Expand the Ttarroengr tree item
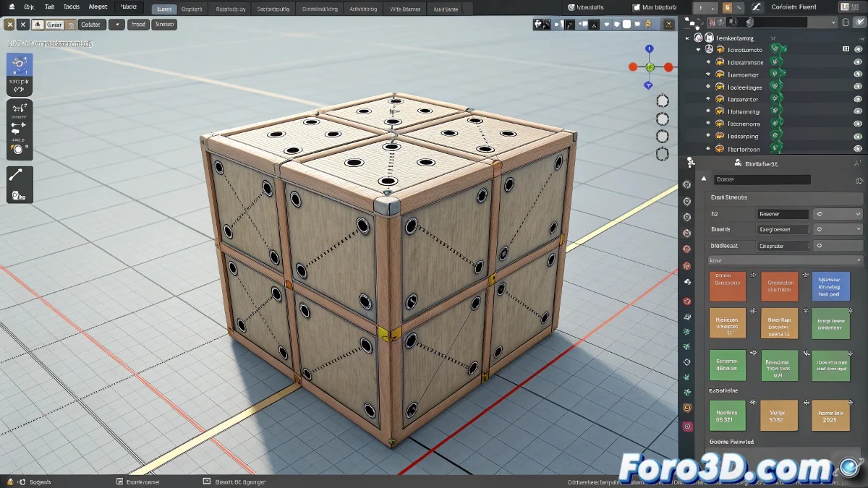The height and width of the screenshot is (488, 868). (x=708, y=74)
